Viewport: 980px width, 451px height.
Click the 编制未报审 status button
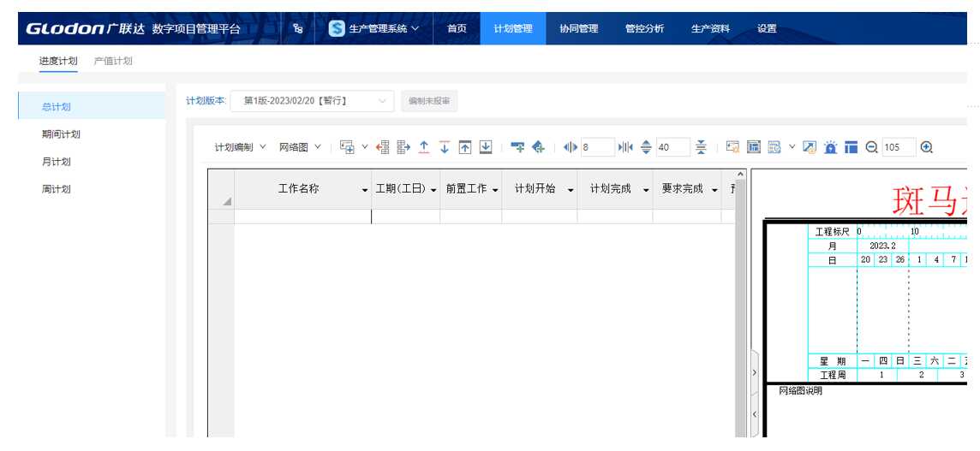[429, 101]
